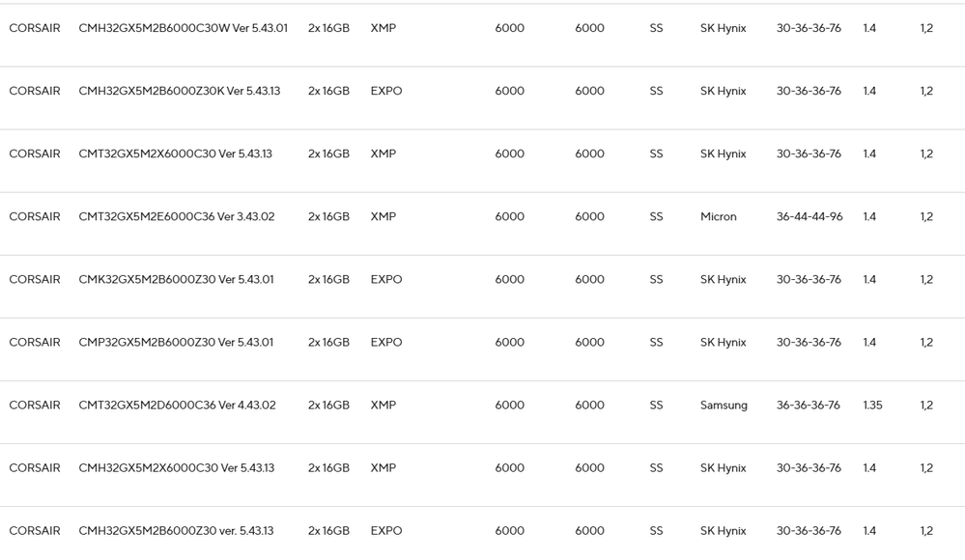Select the CMH32GX5M2B6000C30W Ver 5.43.01 model cell
This screenshot has width=965, height=560.
183,28
